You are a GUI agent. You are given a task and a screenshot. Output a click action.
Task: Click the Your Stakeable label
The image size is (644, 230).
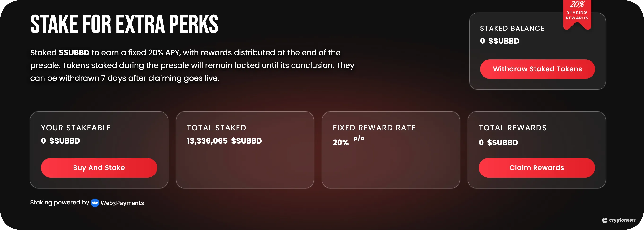[76, 128]
